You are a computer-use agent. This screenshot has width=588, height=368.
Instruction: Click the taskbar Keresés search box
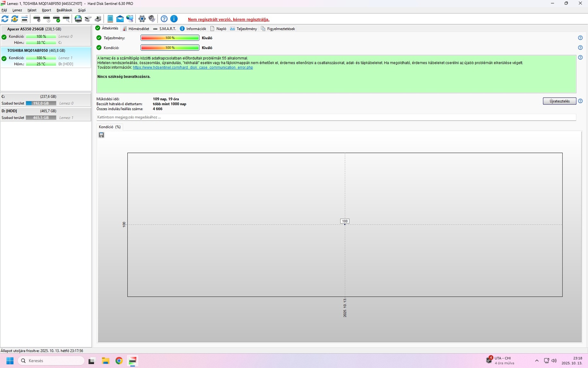point(51,361)
